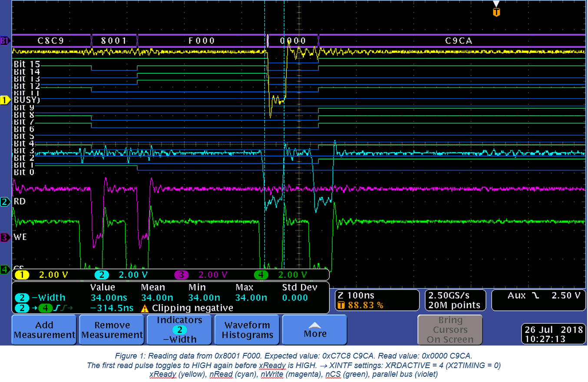Click the orange trigger position marker

(496, 12)
